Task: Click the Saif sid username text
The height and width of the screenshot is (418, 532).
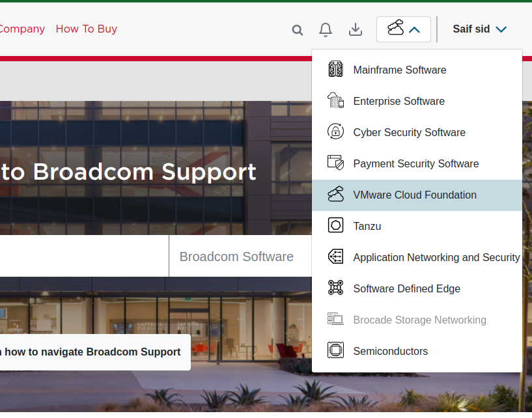Action: coord(471,29)
